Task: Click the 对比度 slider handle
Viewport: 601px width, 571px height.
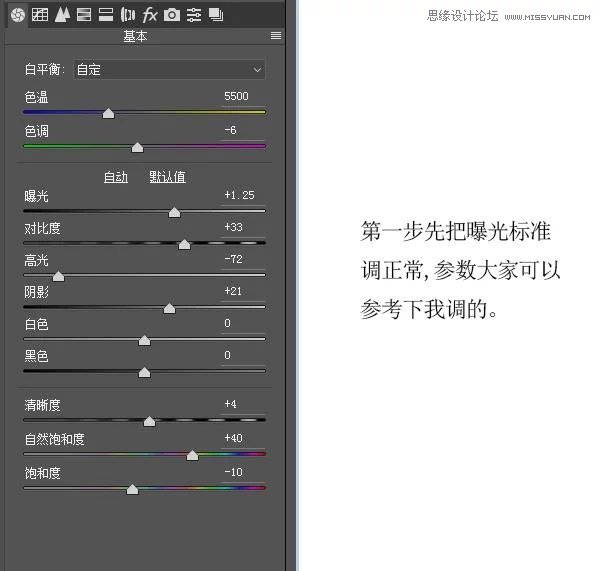Action: pyautogui.click(x=184, y=244)
